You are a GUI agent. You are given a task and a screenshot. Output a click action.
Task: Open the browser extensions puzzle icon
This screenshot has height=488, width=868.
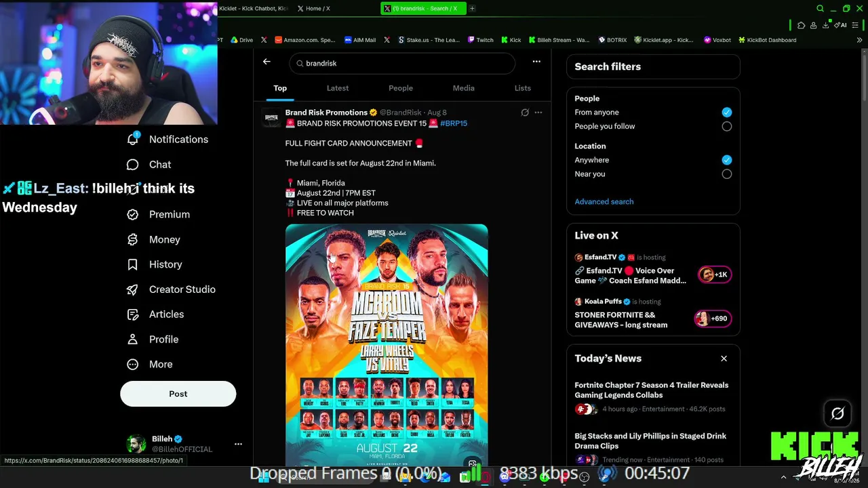coord(801,25)
